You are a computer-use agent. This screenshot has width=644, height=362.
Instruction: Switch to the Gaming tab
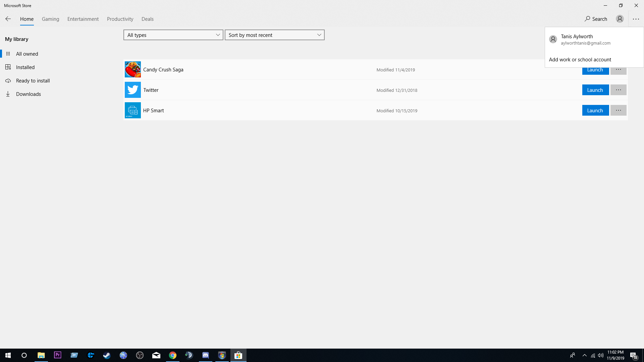coord(50,19)
